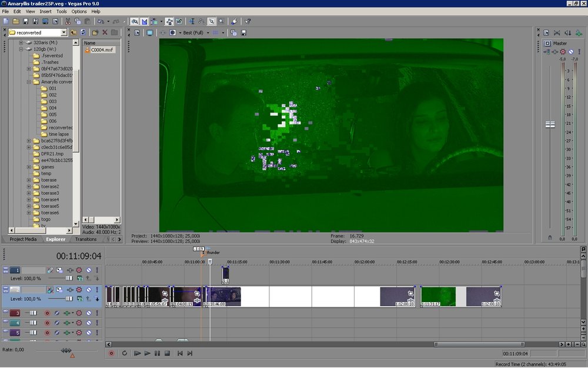Open the File menu
The height and width of the screenshot is (368, 588).
tap(5, 11)
